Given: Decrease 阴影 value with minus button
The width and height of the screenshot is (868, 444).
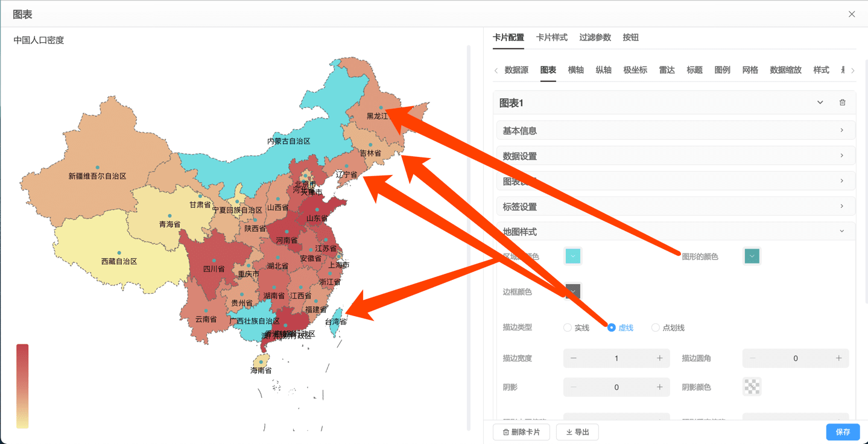Looking at the screenshot, I should pyautogui.click(x=574, y=387).
